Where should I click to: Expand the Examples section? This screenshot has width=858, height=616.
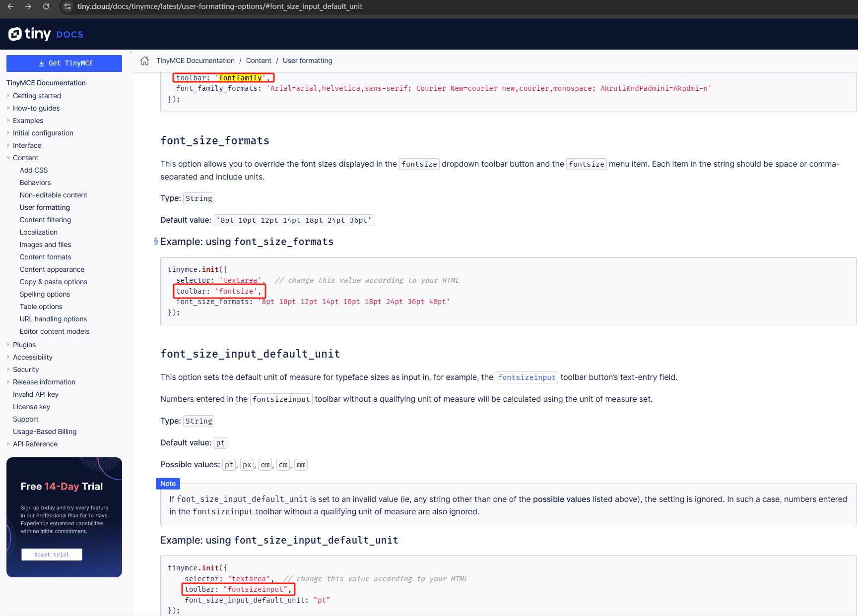tap(8, 121)
